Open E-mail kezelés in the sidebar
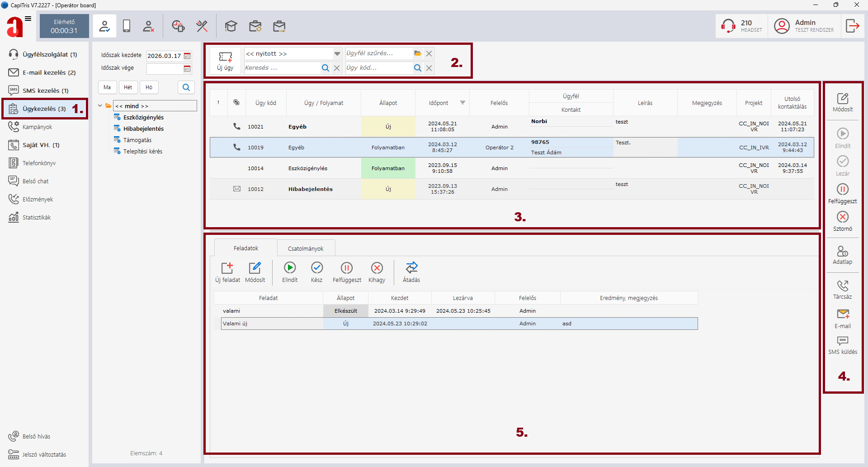868x467 pixels. (x=49, y=72)
